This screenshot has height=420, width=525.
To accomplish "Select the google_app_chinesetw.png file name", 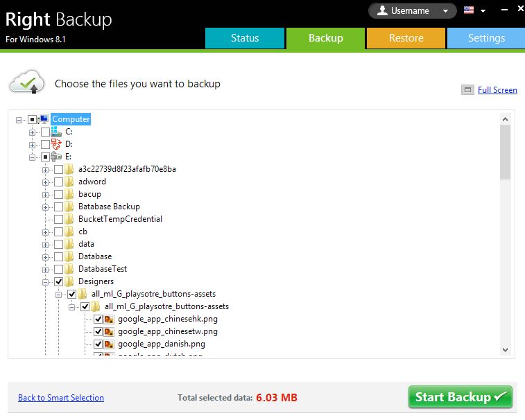I will click(x=168, y=332).
